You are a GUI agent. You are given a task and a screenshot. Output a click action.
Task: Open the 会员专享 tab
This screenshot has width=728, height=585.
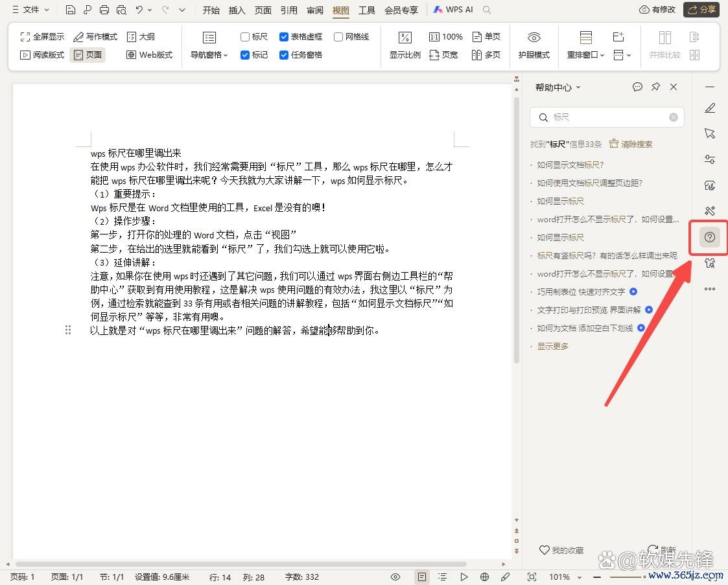point(401,10)
